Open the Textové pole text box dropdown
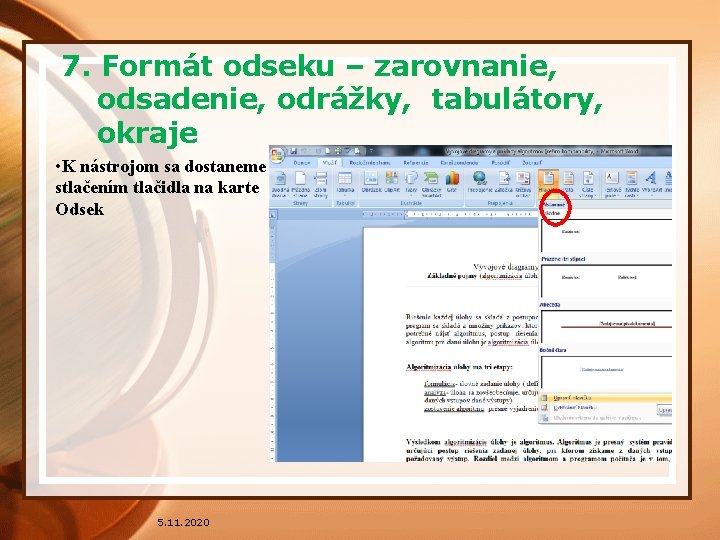Image resolution: width=720 pixels, height=540 pixels. [612, 184]
